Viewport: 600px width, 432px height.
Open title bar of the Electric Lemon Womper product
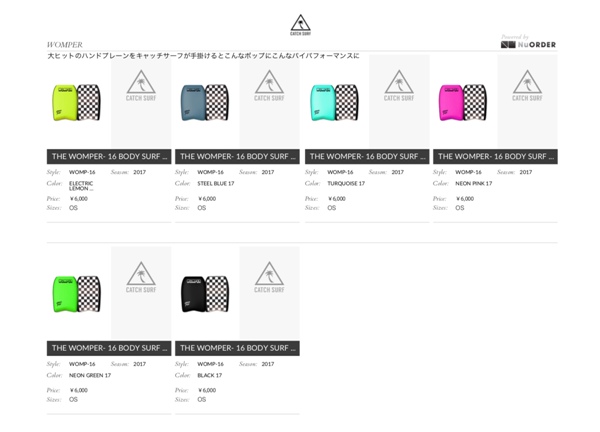pos(109,156)
